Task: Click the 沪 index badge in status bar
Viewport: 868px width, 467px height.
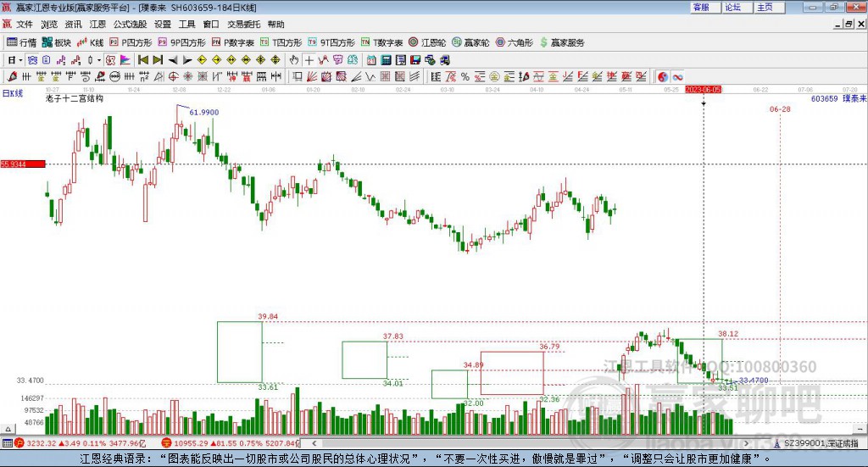Action: click(x=19, y=443)
